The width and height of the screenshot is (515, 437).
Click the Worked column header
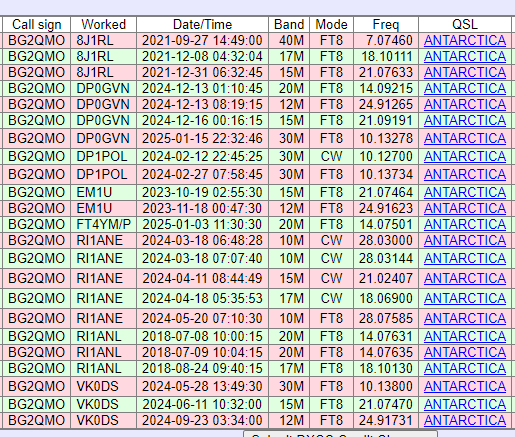pos(103,25)
